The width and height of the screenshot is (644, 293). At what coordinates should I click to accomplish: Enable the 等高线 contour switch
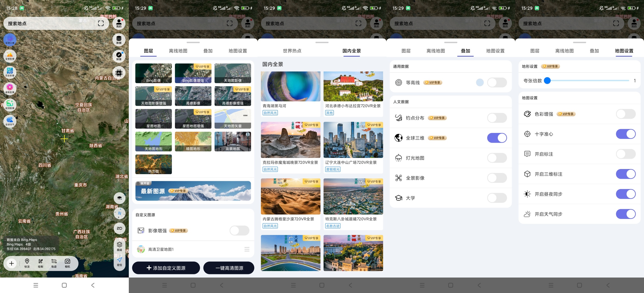(497, 82)
